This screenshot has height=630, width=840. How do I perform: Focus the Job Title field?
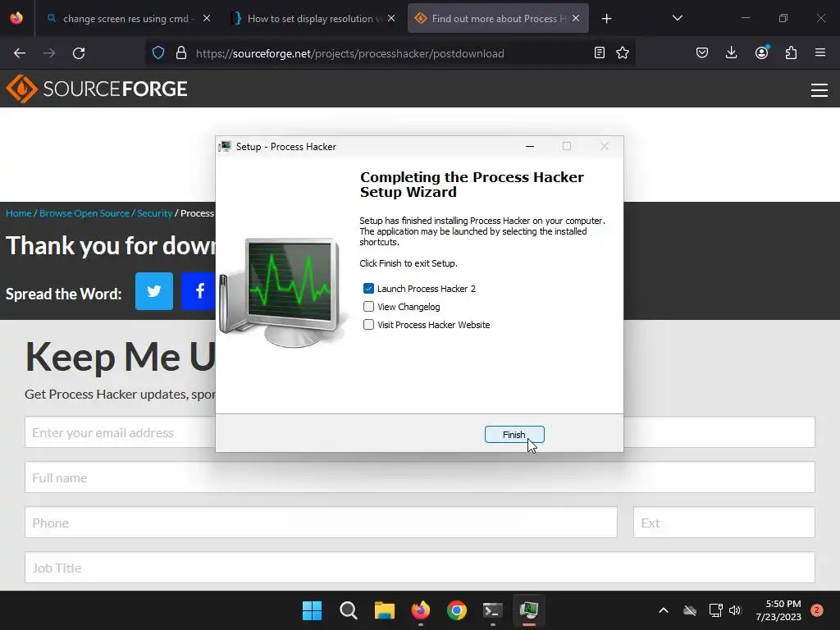click(419, 568)
